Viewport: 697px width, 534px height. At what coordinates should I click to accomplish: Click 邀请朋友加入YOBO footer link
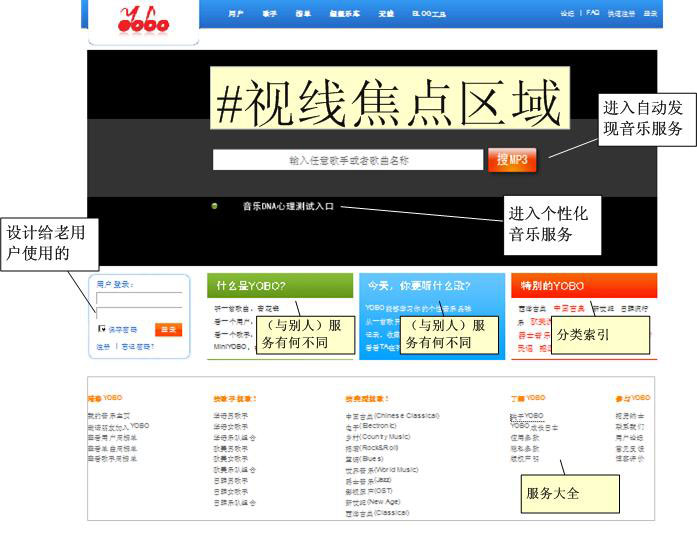[118, 426]
